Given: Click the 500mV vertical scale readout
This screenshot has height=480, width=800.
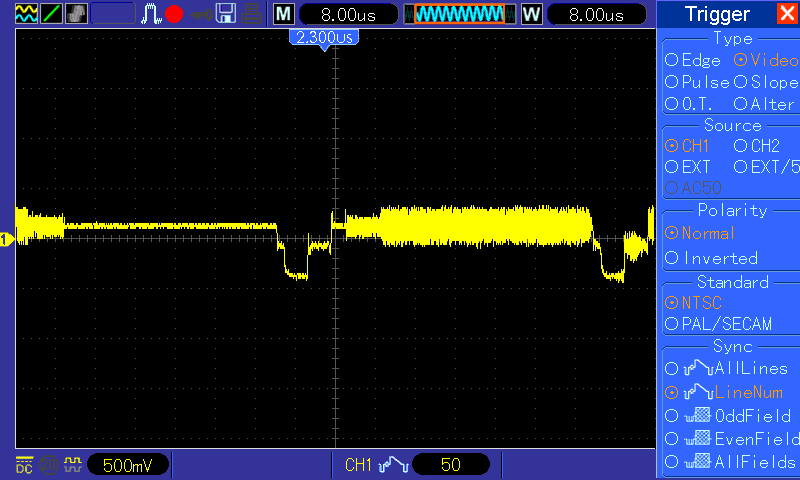Looking at the screenshot, I should point(128,465).
